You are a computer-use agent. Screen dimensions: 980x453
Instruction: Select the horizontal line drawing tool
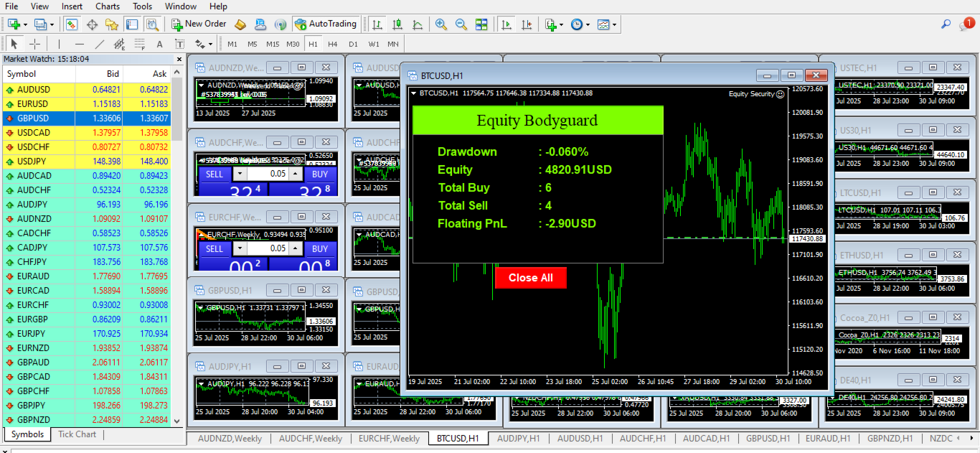[79, 44]
